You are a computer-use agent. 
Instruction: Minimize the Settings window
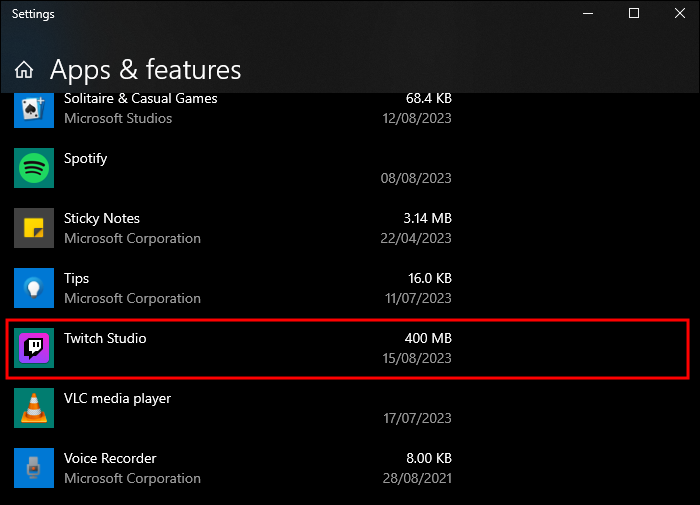(x=588, y=14)
